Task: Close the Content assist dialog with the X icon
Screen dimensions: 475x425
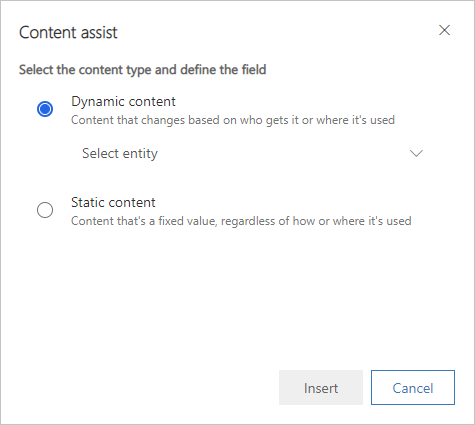Action: click(x=444, y=30)
